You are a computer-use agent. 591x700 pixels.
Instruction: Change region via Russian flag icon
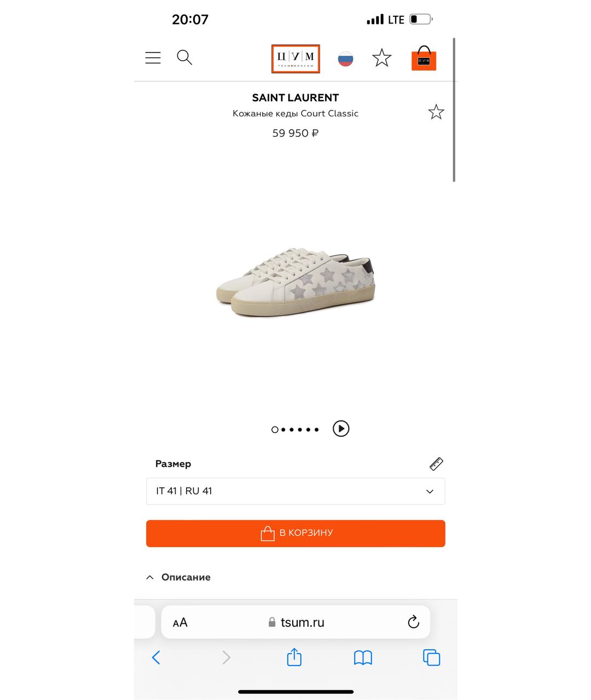345,59
